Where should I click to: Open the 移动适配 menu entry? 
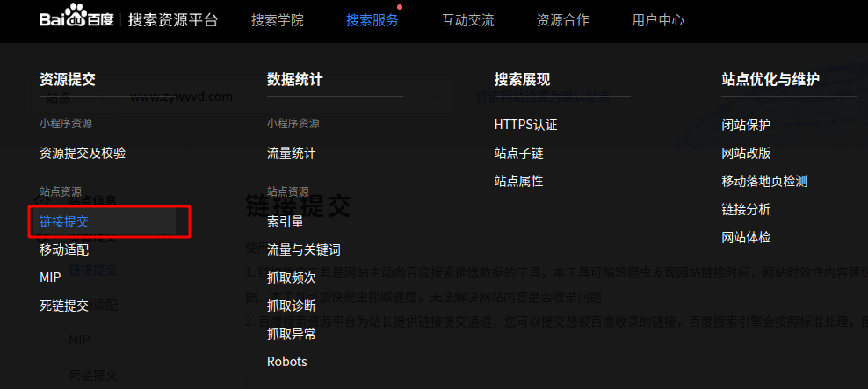tap(64, 250)
